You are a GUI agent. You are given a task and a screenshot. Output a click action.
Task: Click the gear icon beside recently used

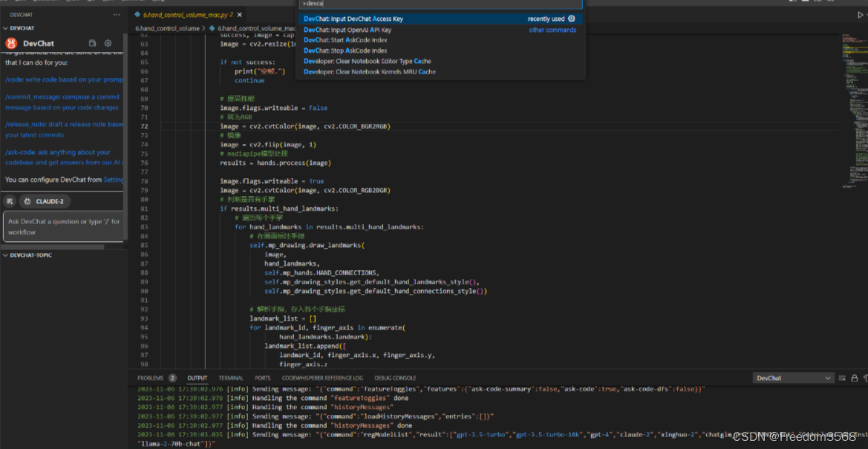pyautogui.click(x=572, y=19)
